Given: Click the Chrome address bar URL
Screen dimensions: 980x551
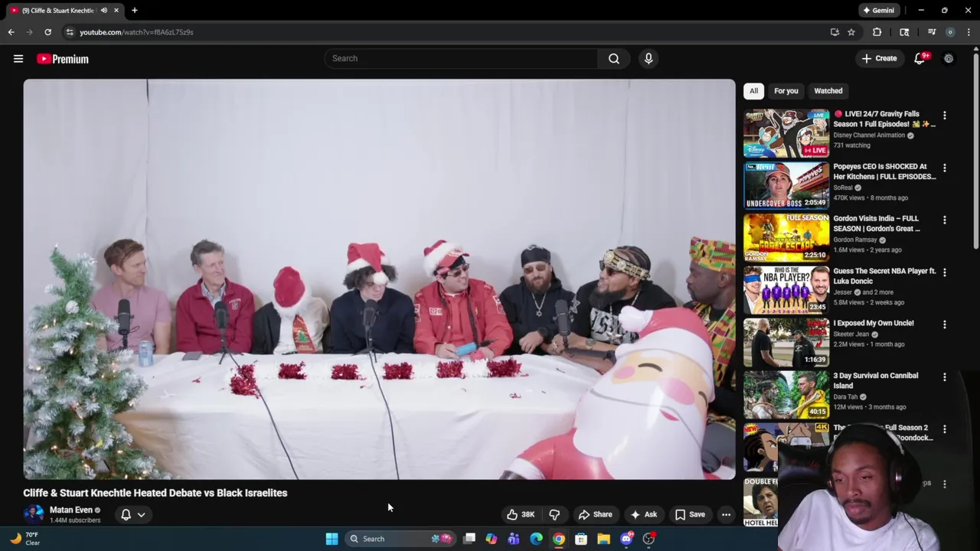Looking at the screenshot, I should (x=136, y=32).
